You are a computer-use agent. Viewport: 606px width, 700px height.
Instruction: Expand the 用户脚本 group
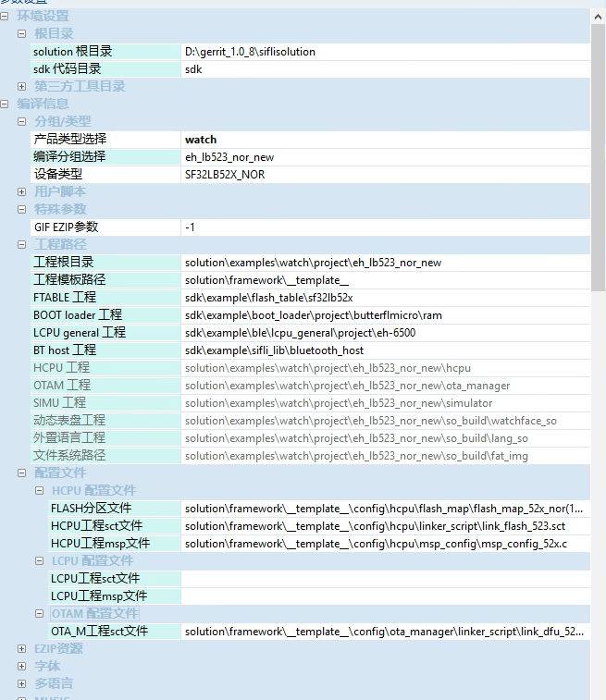(21, 191)
